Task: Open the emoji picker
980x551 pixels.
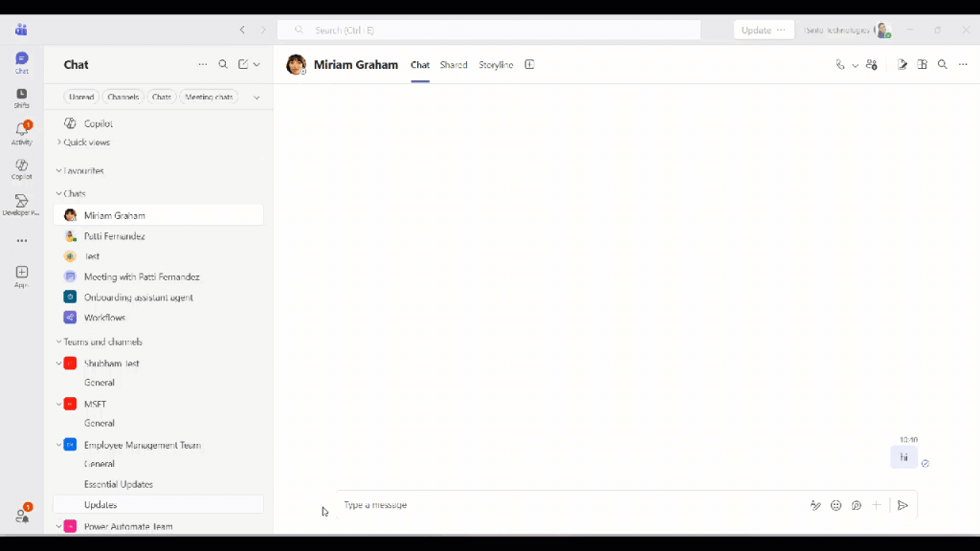Action: click(836, 505)
